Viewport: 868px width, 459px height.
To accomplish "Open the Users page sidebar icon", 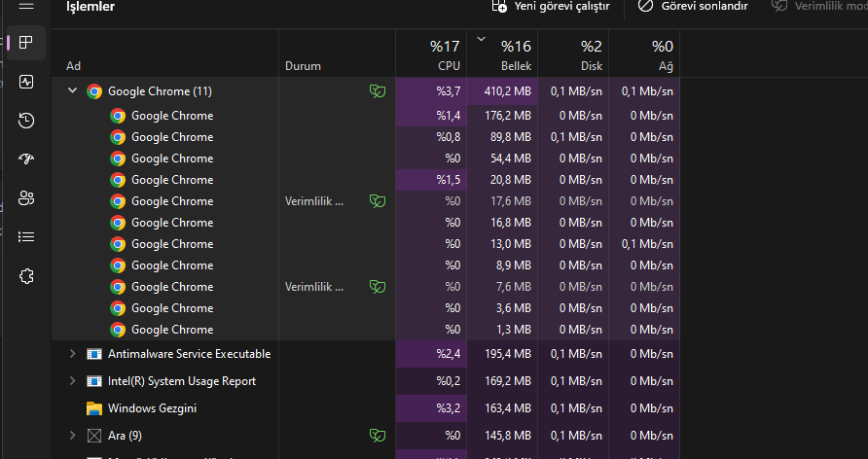I will point(26,198).
